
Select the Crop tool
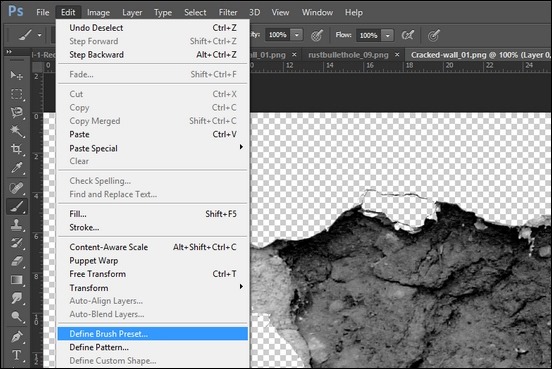(16, 149)
